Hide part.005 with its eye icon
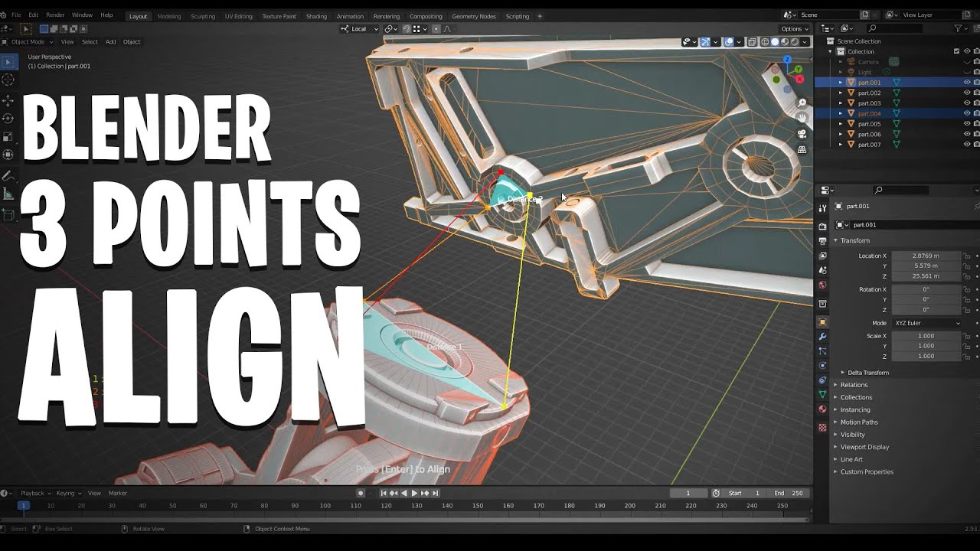This screenshot has height=551, width=980. click(x=967, y=123)
